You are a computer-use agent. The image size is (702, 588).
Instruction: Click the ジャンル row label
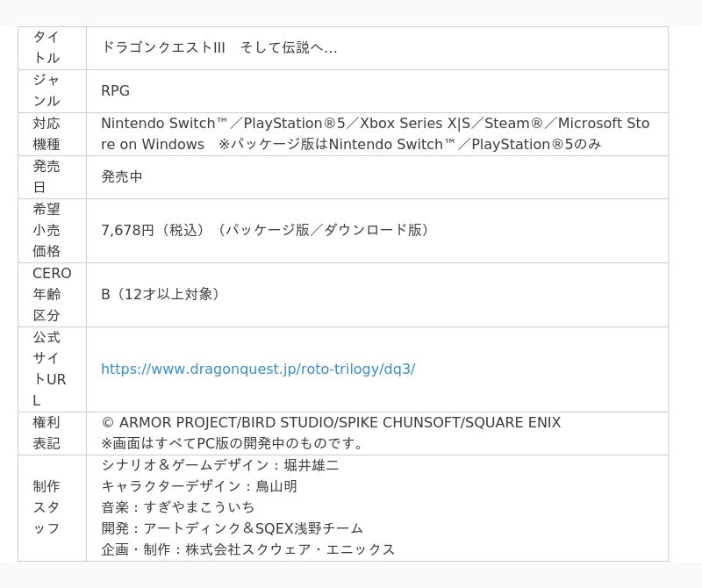(47, 90)
